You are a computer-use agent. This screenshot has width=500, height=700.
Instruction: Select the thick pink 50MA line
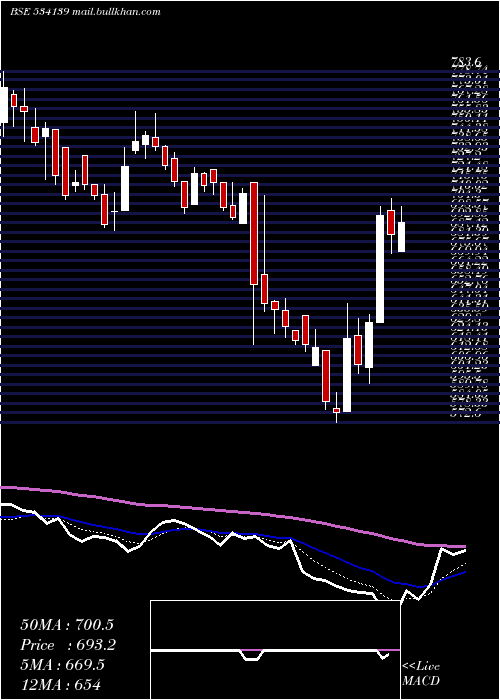click(x=233, y=513)
